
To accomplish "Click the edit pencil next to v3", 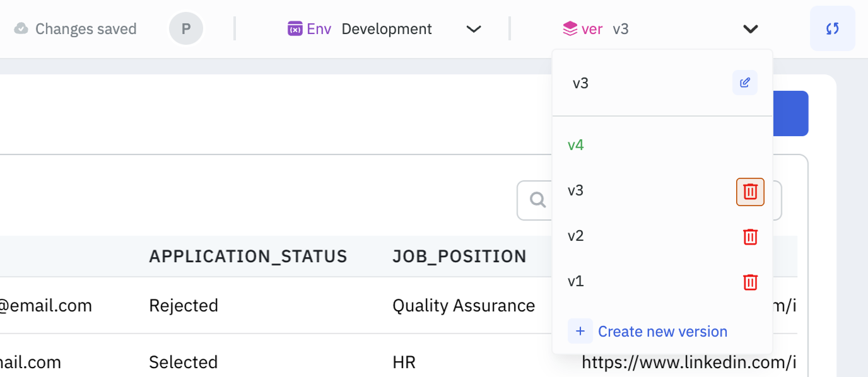I will coord(744,83).
